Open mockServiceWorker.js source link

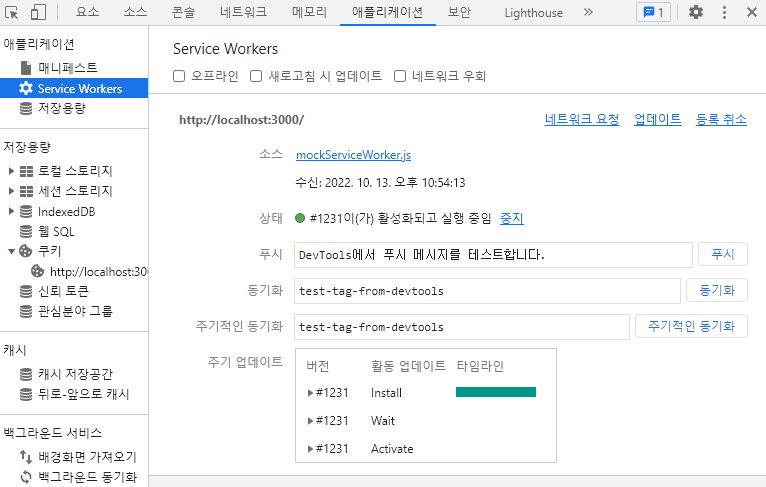tap(353, 155)
